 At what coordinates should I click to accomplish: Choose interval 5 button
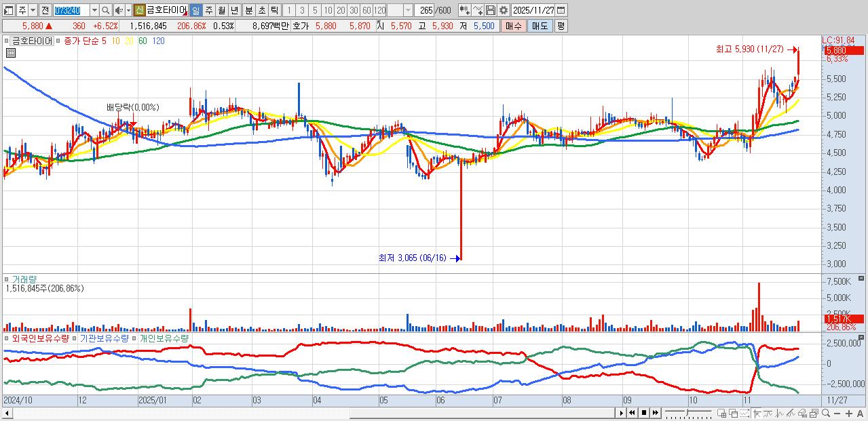pyautogui.click(x=315, y=10)
